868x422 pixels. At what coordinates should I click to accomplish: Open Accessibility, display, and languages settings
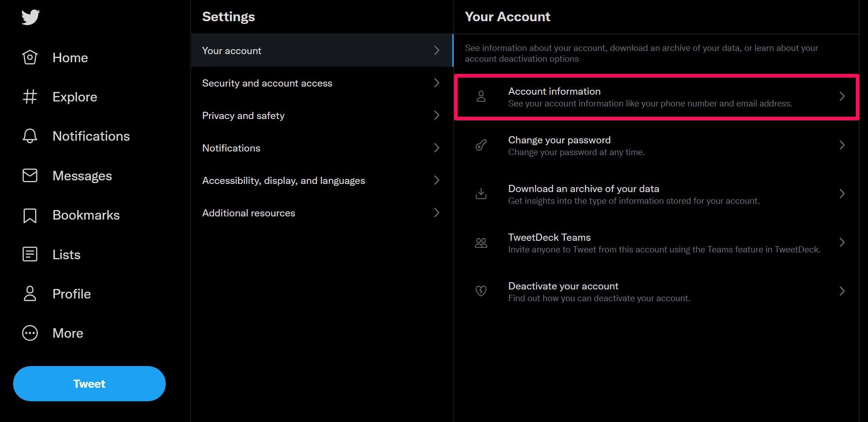[283, 180]
